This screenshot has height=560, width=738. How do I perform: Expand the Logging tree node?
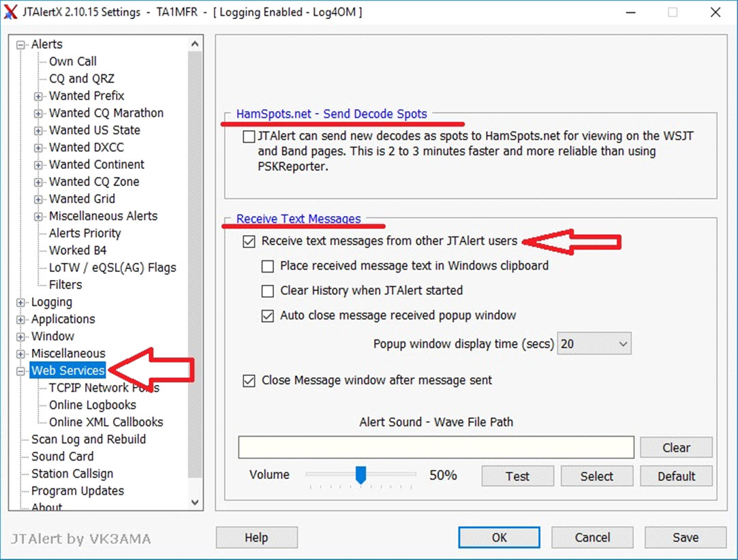[20, 302]
